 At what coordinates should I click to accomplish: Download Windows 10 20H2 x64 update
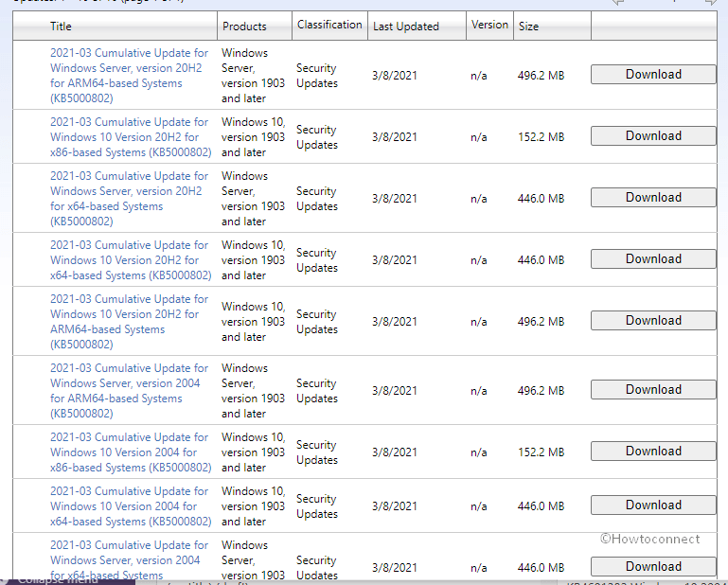click(x=653, y=259)
